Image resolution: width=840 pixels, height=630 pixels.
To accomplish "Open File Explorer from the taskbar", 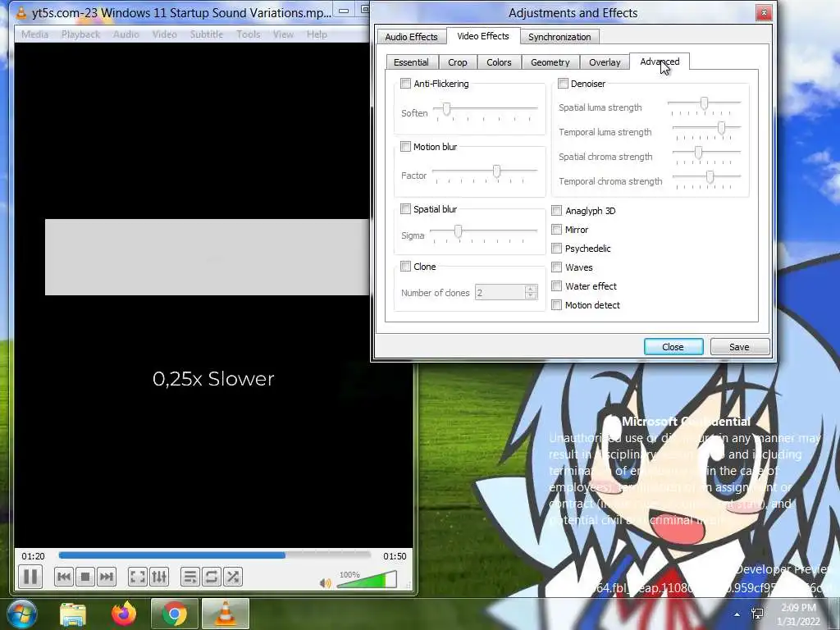I will [x=73, y=614].
